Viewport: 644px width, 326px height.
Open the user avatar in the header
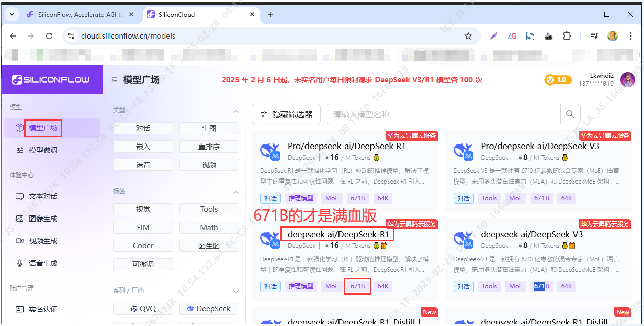pyautogui.click(x=628, y=80)
